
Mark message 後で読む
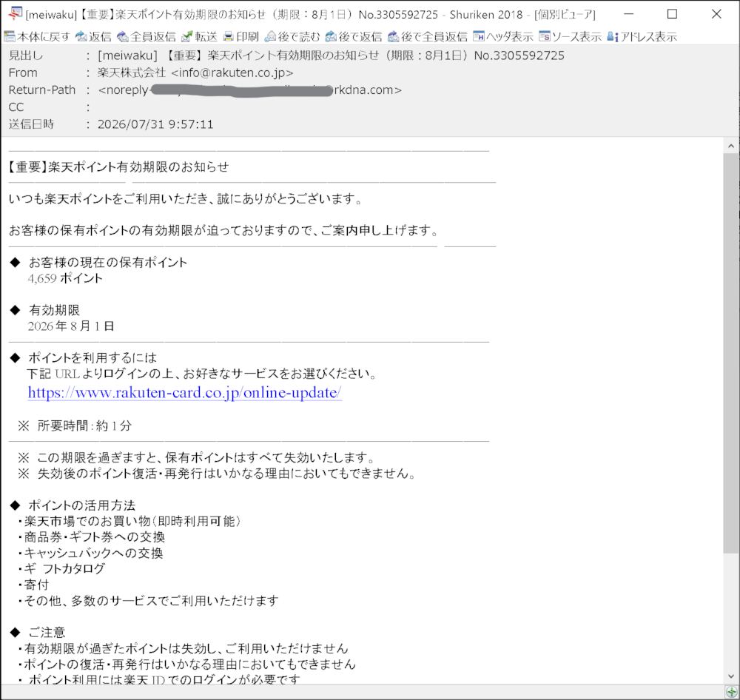[x=292, y=36]
